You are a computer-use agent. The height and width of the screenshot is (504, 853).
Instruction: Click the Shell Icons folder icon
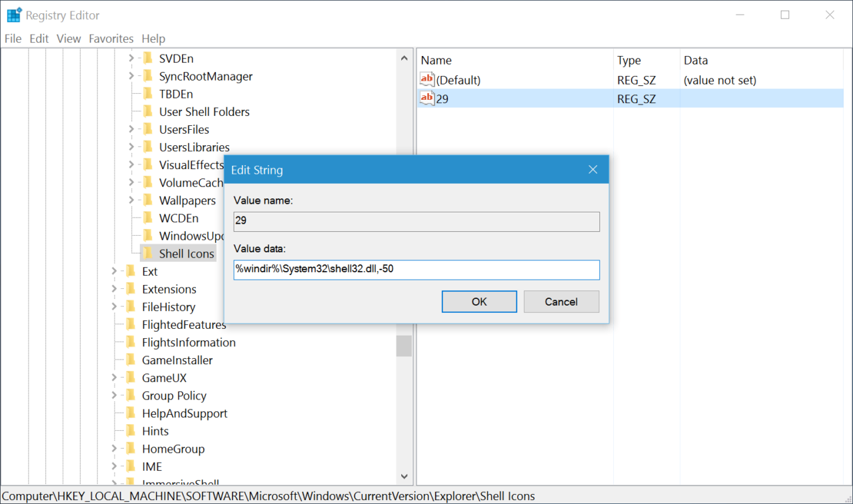(148, 253)
